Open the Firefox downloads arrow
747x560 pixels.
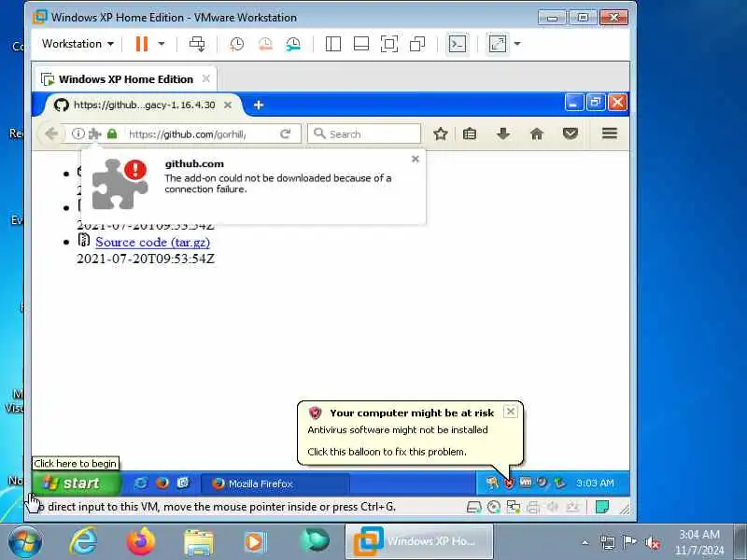point(503,133)
